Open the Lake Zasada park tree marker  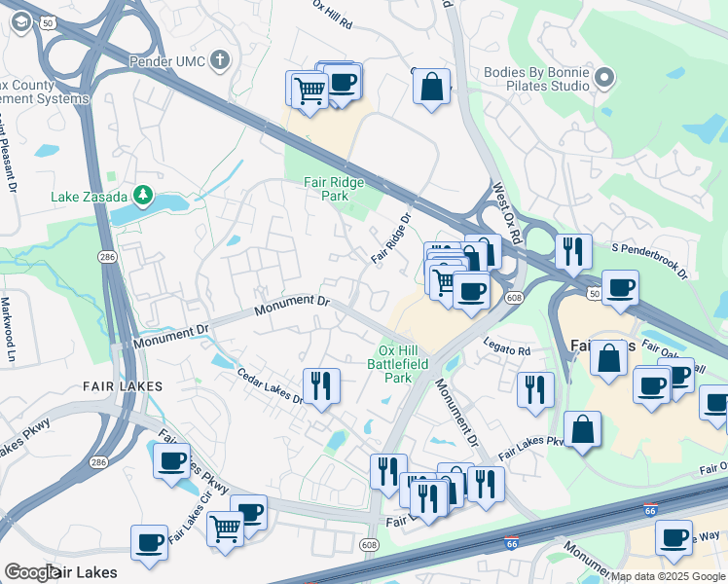(x=143, y=197)
